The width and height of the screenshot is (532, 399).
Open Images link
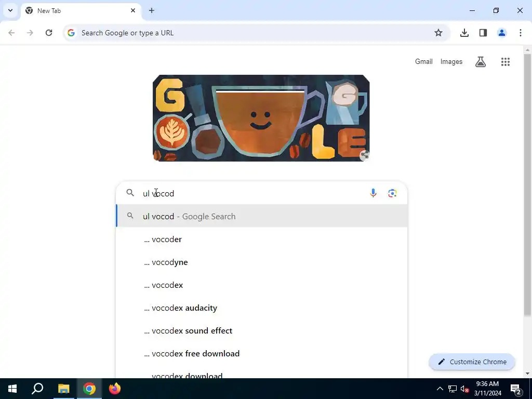click(x=451, y=61)
